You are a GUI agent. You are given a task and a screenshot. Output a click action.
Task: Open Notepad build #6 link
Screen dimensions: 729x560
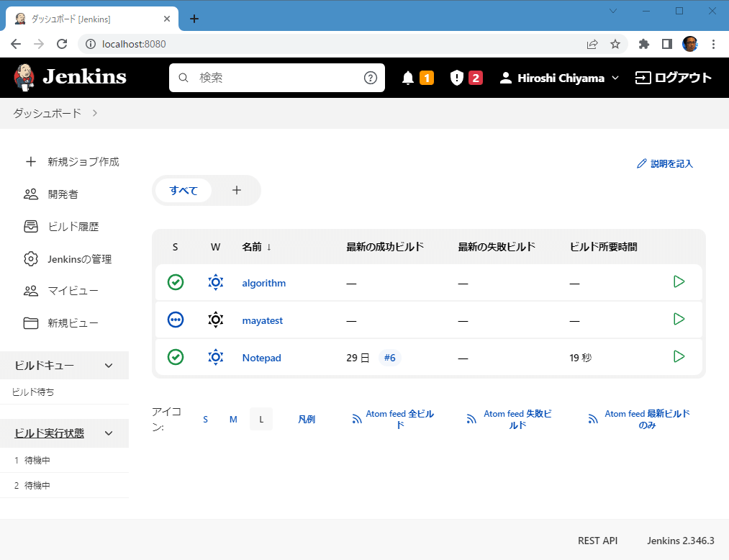389,358
